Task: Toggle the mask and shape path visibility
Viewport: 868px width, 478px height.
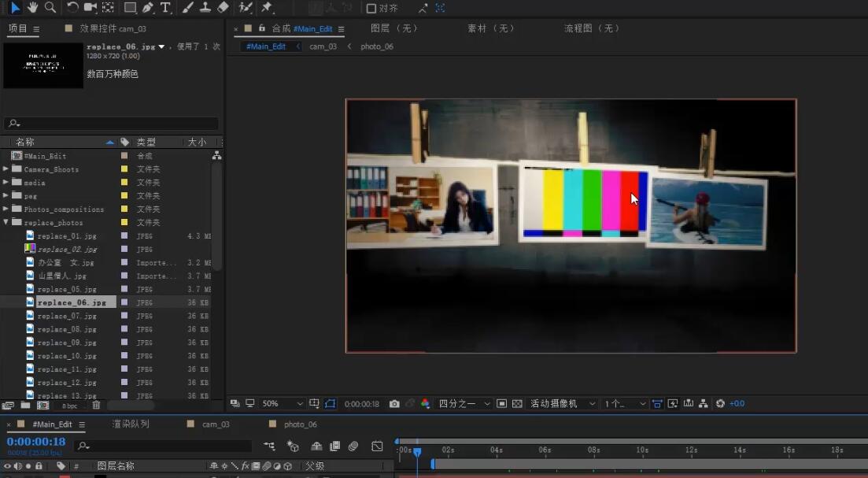Action: coord(330,404)
